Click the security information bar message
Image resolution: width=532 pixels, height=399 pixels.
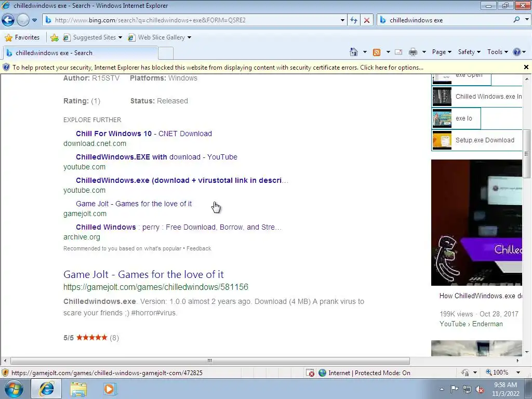click(x=218, y=68)
